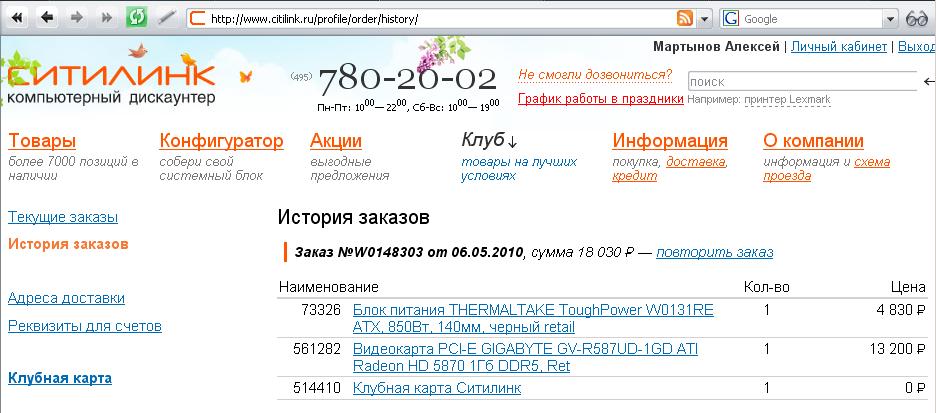Open the О компании menu item
936x413 pixels.
pyautogui.click(x=813, y=141)
